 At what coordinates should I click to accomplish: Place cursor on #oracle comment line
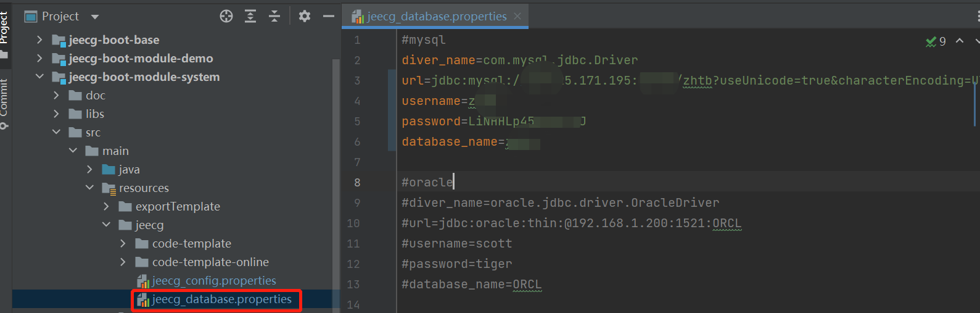click(427, 183)
